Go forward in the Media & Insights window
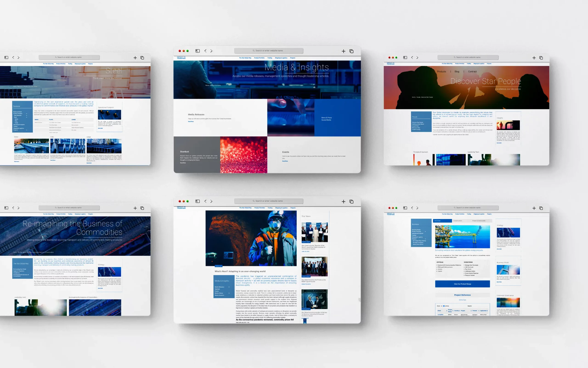588x368 pixels. [211, 51]
